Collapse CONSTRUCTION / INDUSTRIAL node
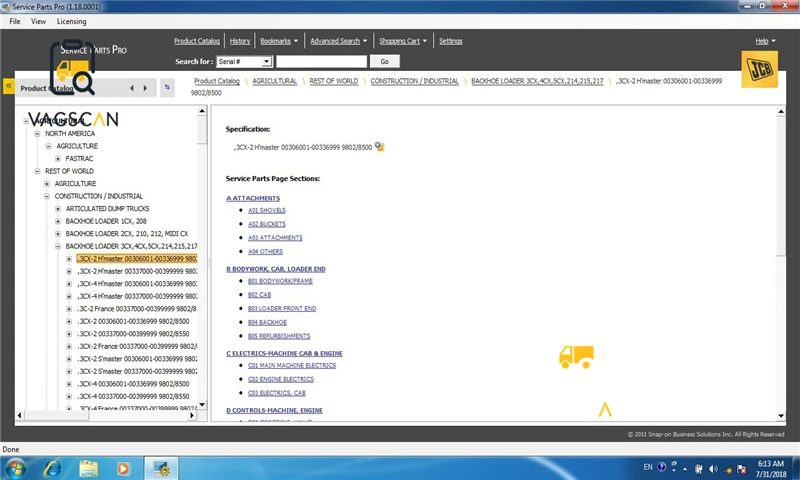Viewport: 800px width, 480px height. (x=47, y=196)
